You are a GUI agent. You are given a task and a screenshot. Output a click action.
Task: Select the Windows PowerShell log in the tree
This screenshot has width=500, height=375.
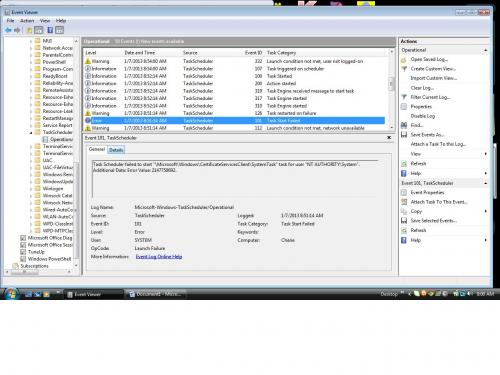tap(49, 259)
